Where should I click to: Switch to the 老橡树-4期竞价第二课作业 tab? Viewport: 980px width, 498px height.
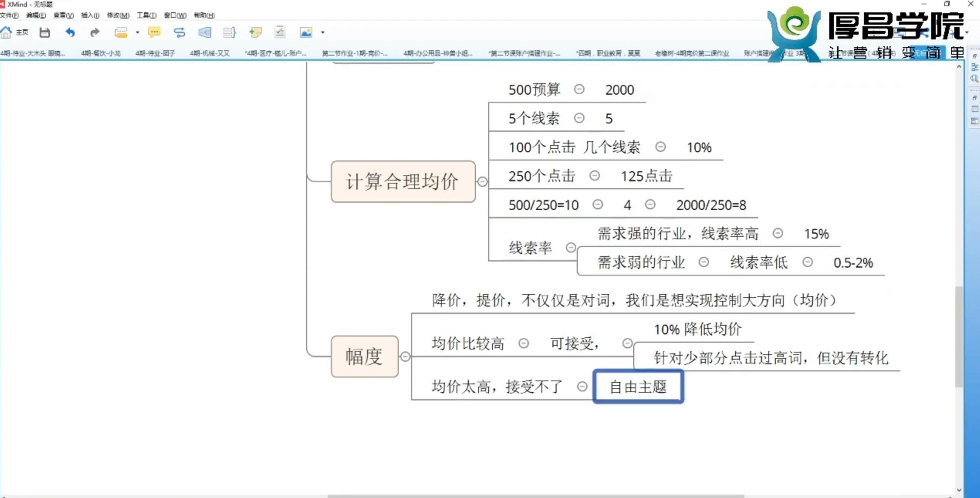pyautogui.click(x=692, y=53)
